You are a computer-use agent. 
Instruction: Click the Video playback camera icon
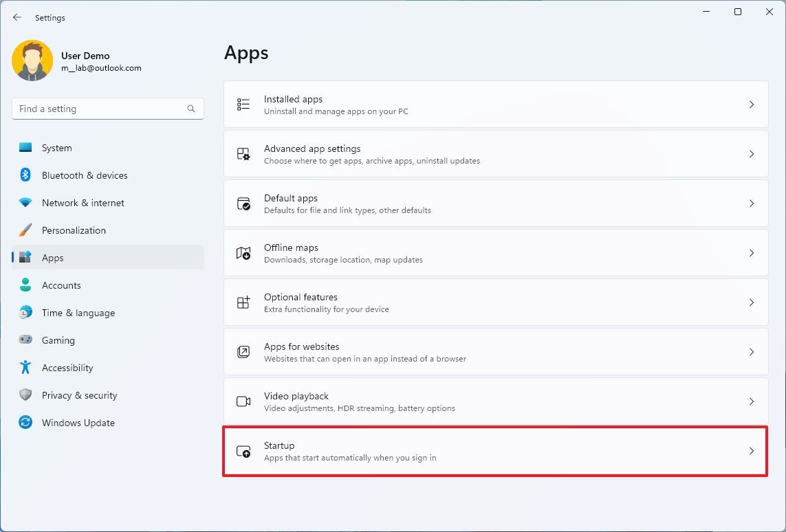click(x=243, y=401)
